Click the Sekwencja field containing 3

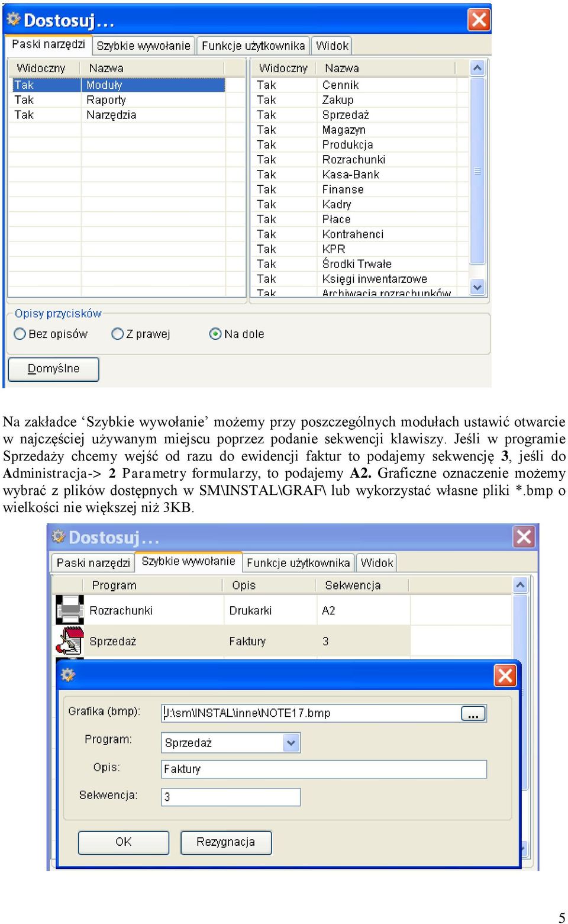pyautogui.click(x=231, y=797)
